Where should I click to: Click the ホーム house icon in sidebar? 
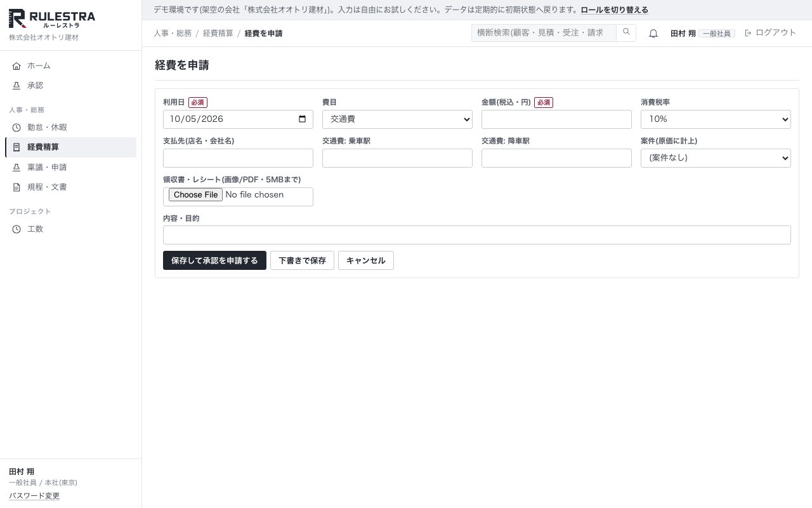(16, 66)
